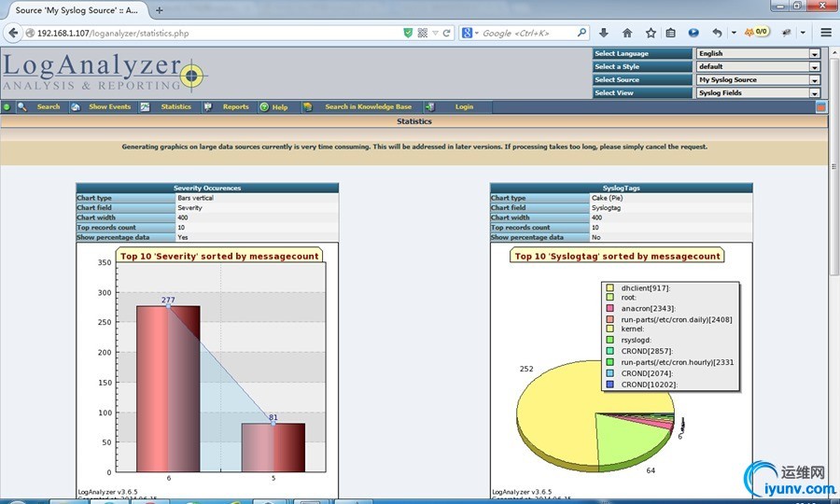Click 'Bars vertical' chart type value
This screenshot has width=840, height=504.
[x=196, y=198]
